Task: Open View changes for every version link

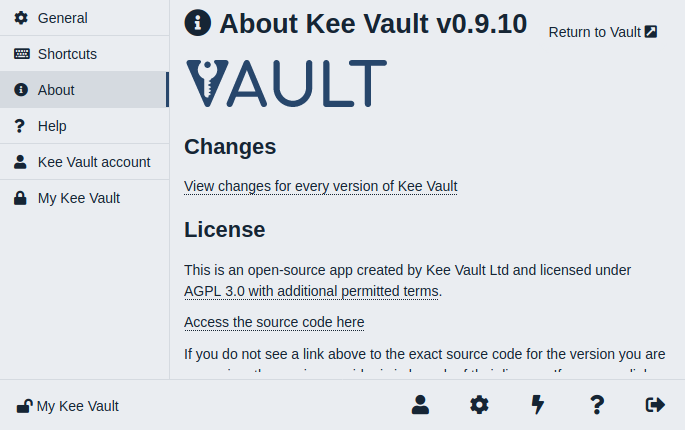Action: pos(321,186)
